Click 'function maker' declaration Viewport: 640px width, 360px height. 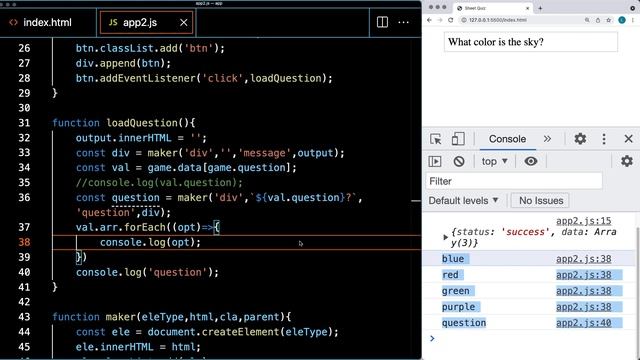point(171,317)
